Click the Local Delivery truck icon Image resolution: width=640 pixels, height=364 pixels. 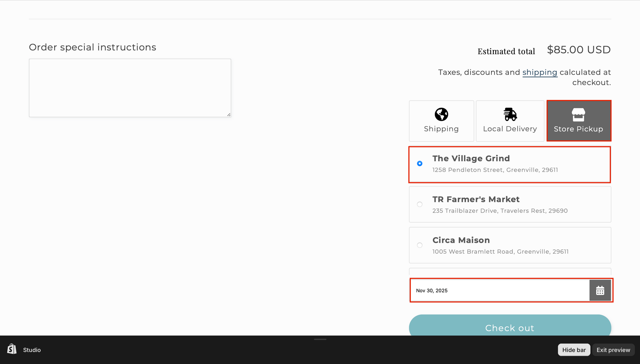pyautogui.click(x=510, y=114)
